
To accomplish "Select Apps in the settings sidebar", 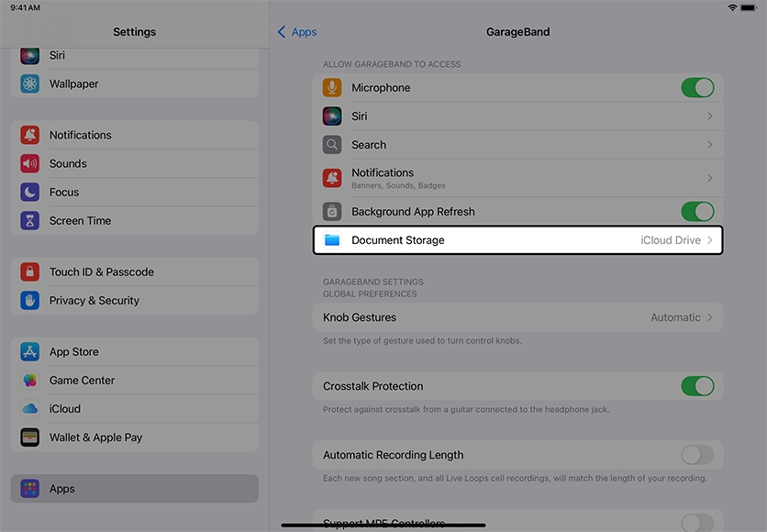I will pyautogui.click(x=134, y=489).
